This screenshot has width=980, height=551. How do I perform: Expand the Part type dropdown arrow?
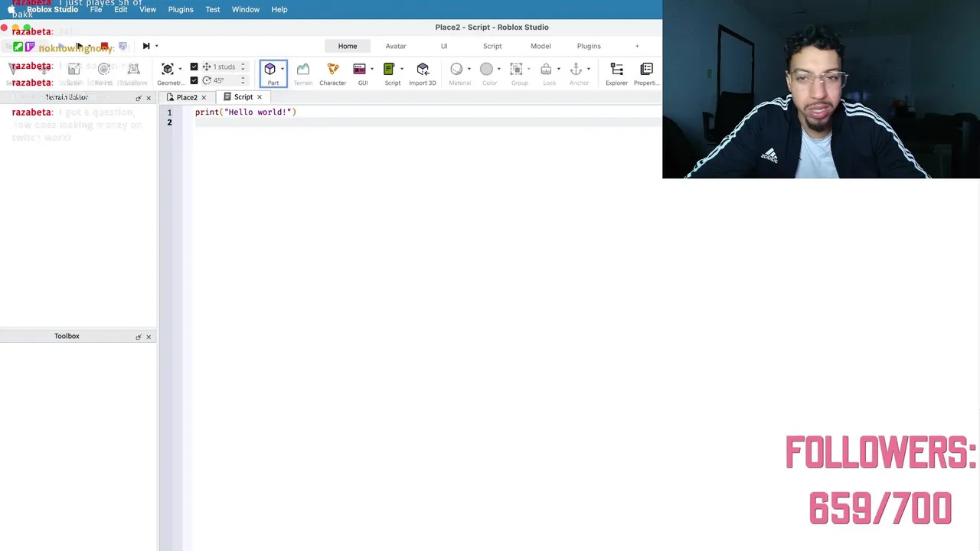point(283,70)
